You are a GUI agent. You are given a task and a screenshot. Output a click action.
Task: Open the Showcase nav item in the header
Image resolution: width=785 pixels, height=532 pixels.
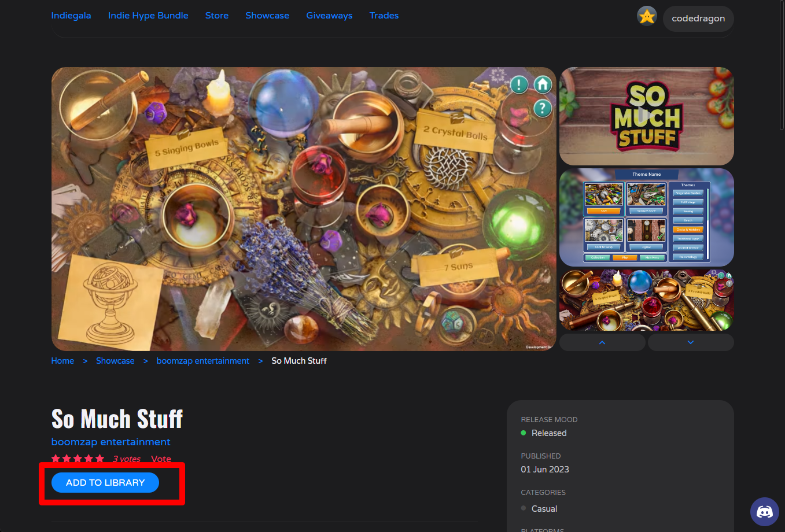267,16
